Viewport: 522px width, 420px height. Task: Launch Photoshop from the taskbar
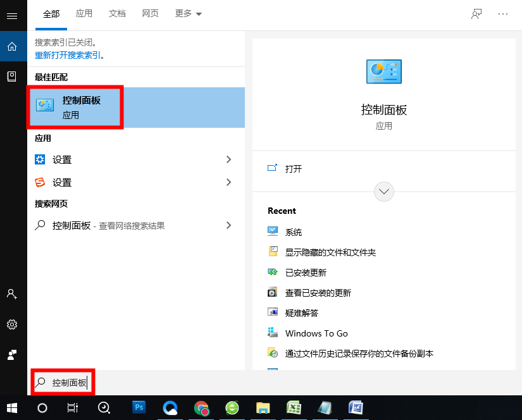click(139, 408)
